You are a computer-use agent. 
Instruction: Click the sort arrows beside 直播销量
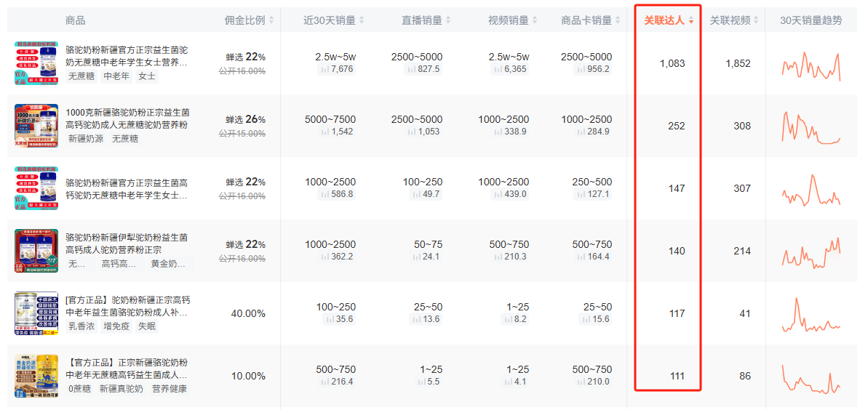point(448,20)
